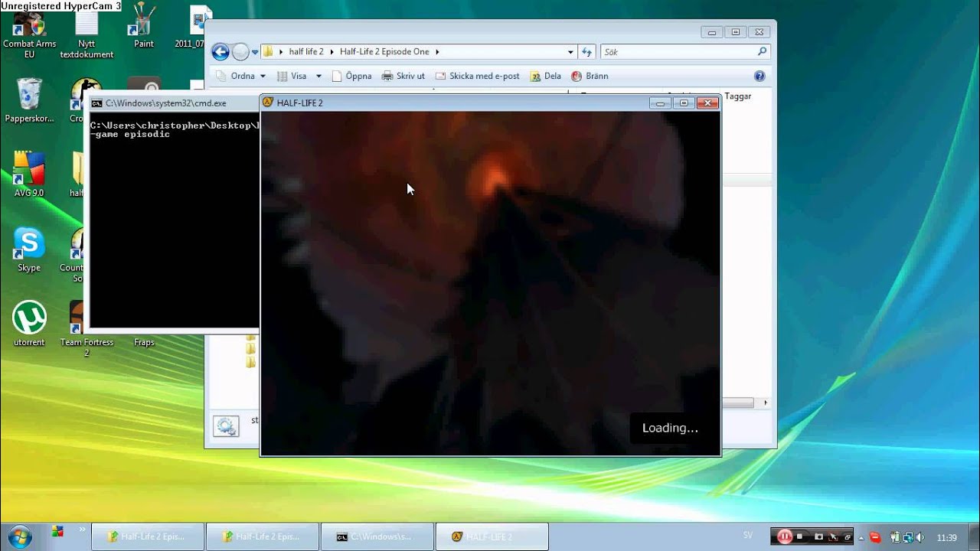
Task: Click the Taggar column header
Action: click(x=738, y=96)
